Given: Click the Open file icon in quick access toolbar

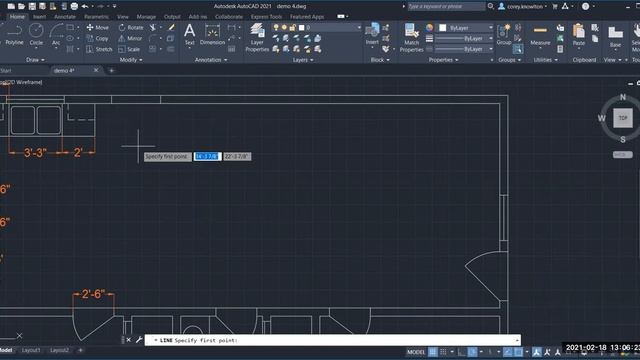Looking at the screenshot, I should tap(21, 6).
